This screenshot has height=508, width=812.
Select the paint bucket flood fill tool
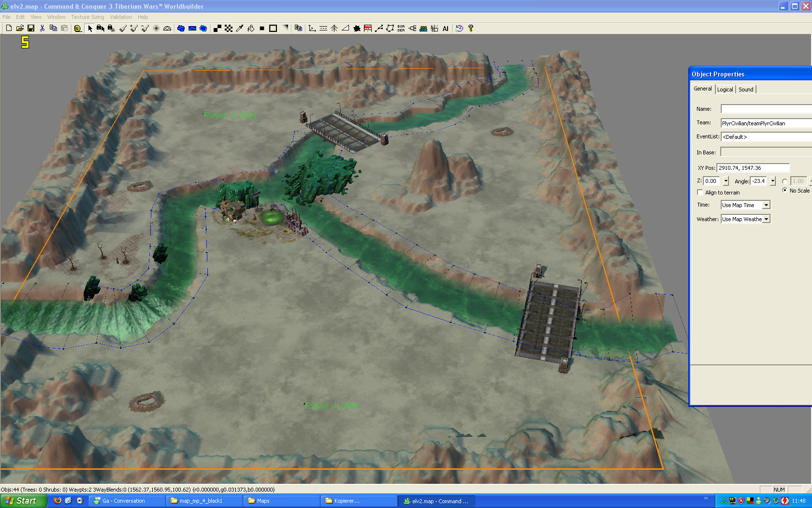(251, 28)
